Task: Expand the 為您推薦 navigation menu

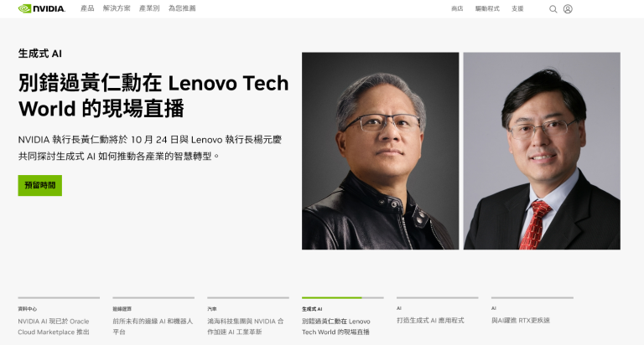Action: pyautogui.click(x=182, y=8)
